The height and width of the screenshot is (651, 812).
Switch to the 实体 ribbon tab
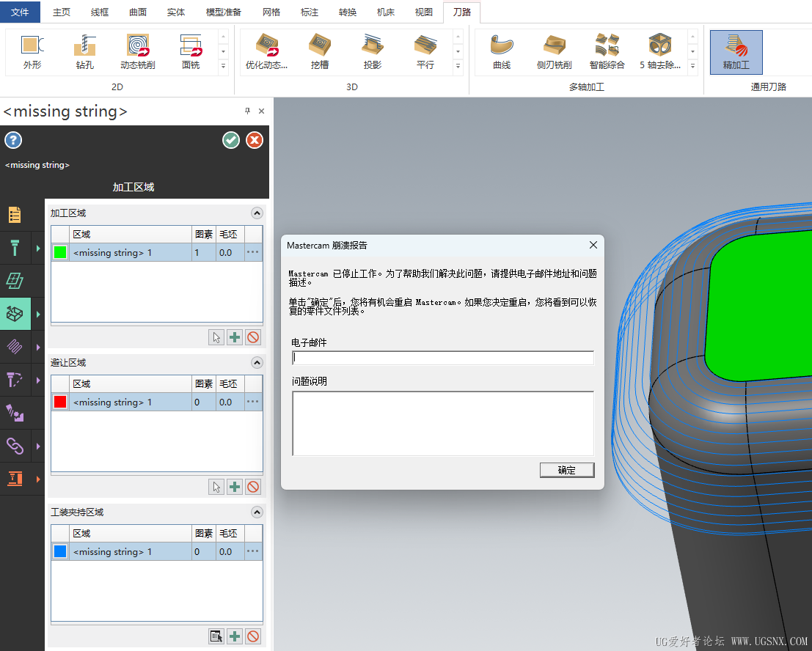tap(176, 12)
